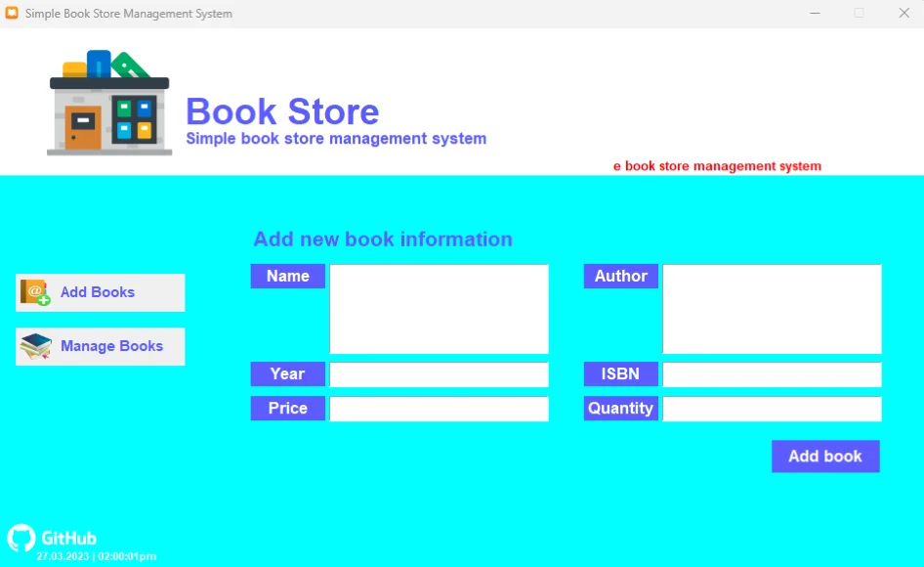924x567 pixels.
Task: Click inside the Quantity field
Action: point(772,409)
